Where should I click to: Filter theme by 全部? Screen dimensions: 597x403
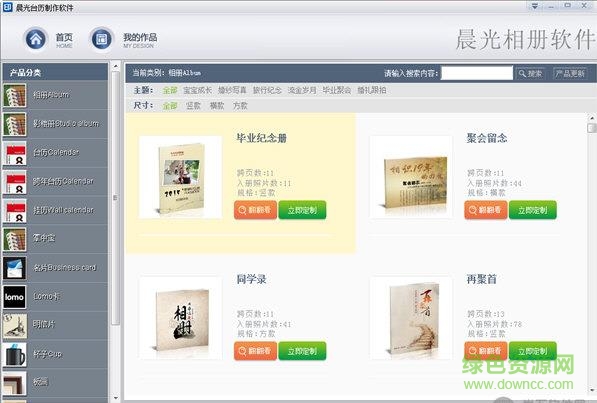[170, 90]
